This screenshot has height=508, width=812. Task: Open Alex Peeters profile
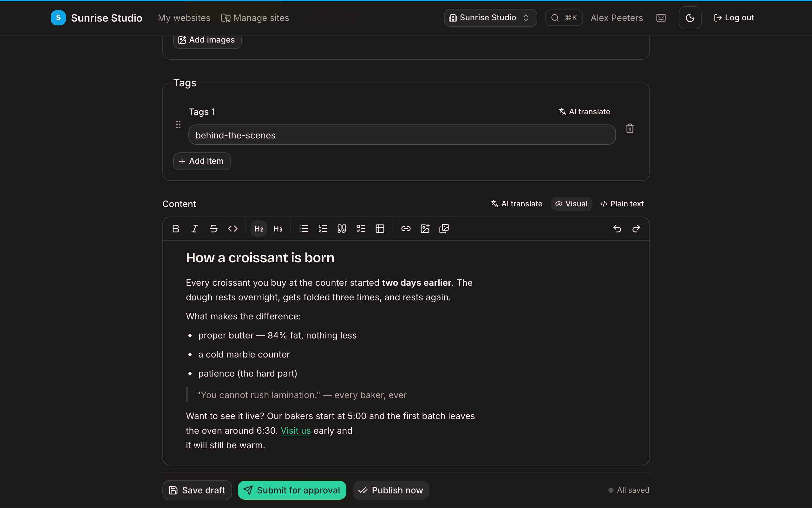tap(617, 18)
